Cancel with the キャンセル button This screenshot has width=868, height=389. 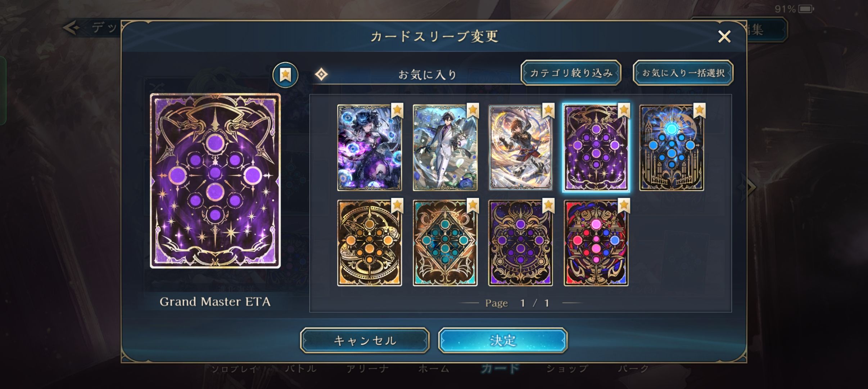coord(365,340)
